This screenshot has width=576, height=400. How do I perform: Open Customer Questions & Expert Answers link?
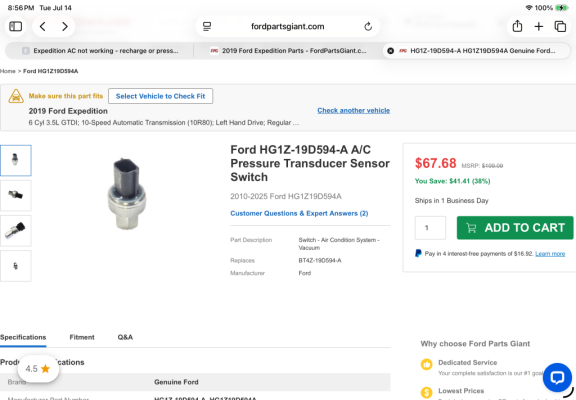[299, 213]
